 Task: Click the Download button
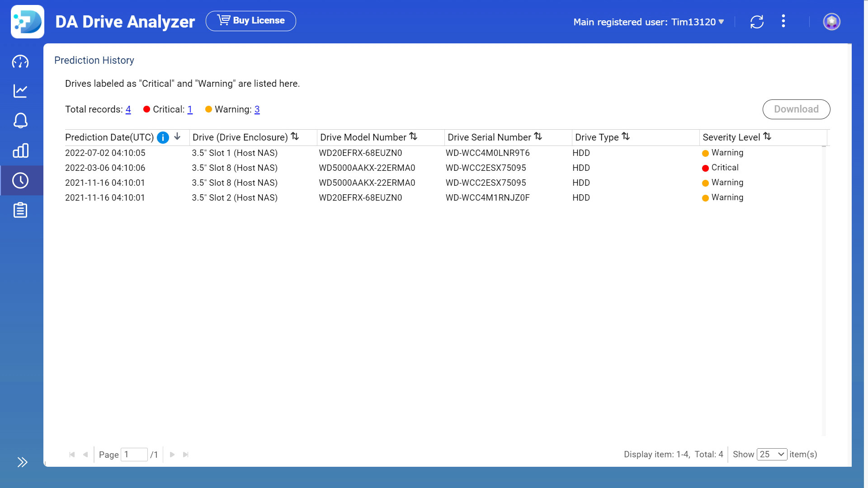tap(797, 109)
